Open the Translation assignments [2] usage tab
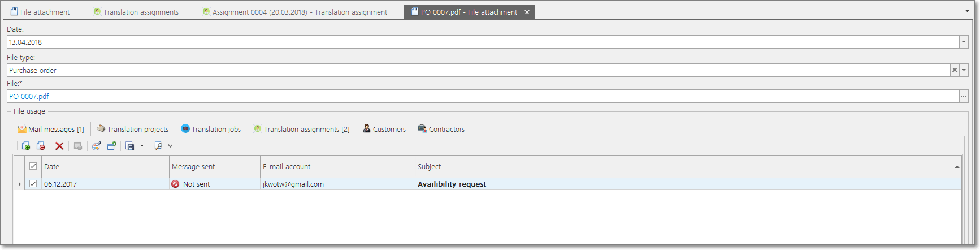The image size is (980, 250). click(x=302, y=129)
